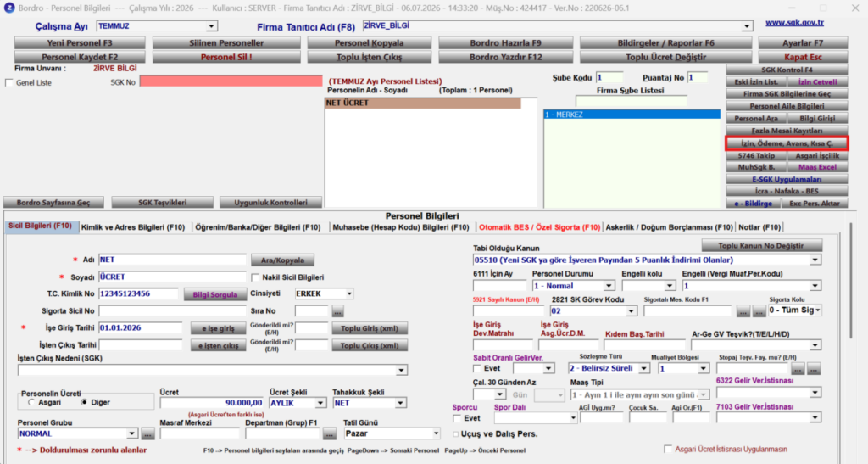Open Tahakkuk Şekli NET dropdown
Viewport: 868px width, 464px height.
coord(400,403)
